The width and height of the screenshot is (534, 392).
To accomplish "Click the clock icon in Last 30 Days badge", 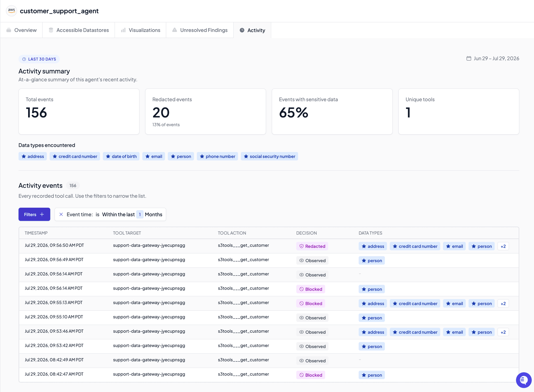I will coord(24,59).
